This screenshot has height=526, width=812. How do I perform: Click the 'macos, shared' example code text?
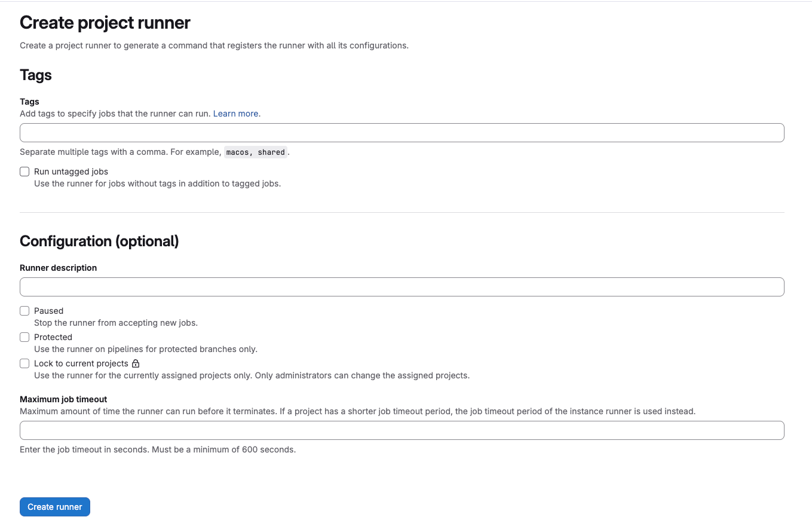coord(256,152)
